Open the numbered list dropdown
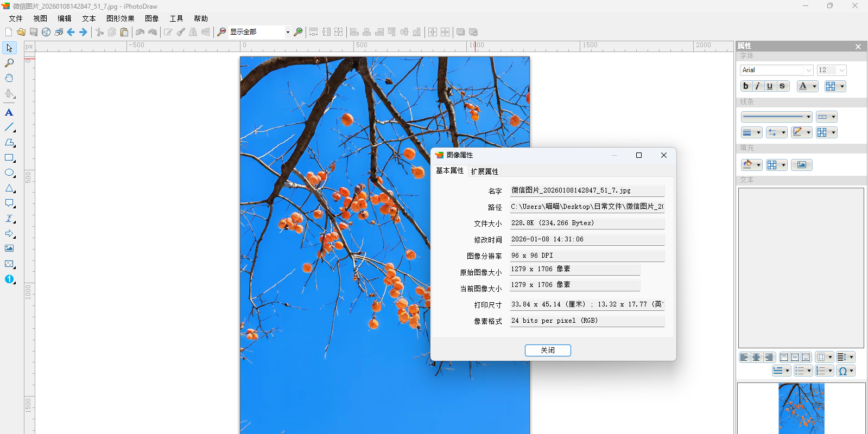Image resolution: width=868 pixels, height=434 pixels. (825, 371)
